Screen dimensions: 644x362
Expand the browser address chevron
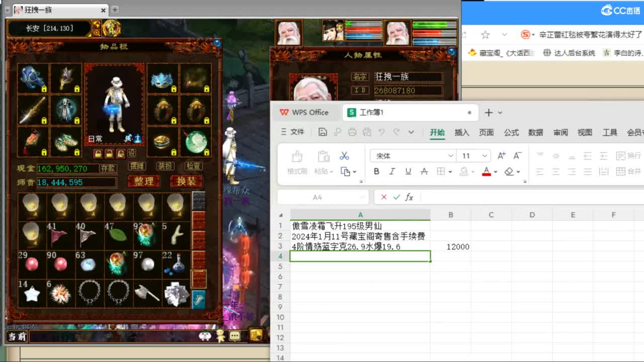coord(504,35)
